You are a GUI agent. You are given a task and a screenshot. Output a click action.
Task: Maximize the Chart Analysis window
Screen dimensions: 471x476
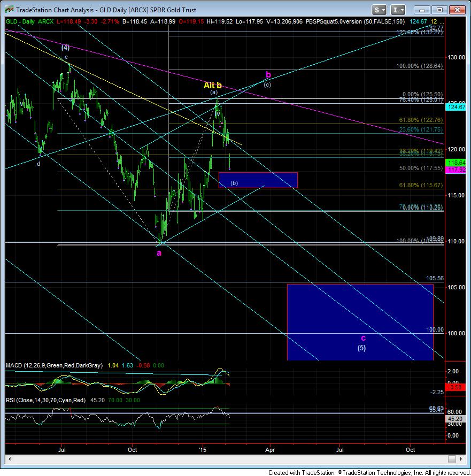coord(439,10)
